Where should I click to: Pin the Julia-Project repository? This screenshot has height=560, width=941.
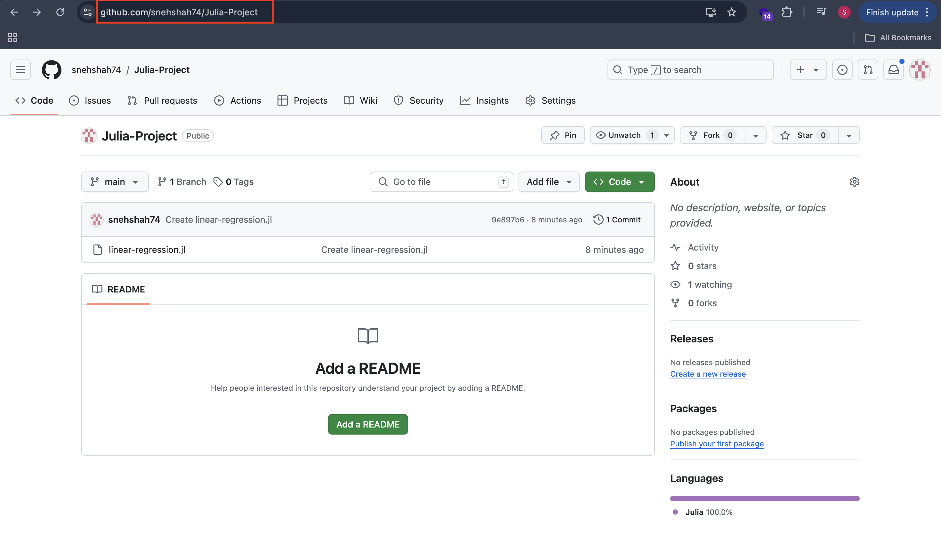point(563,135)
